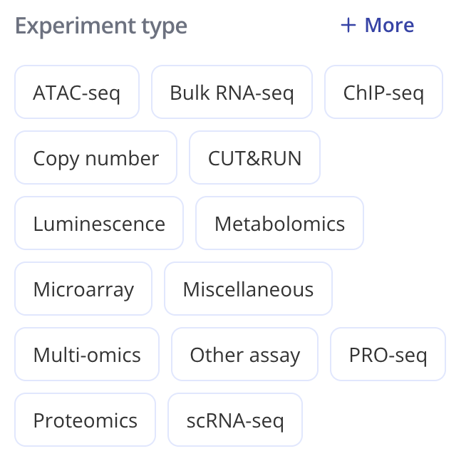Viewport: 476px width, 466px height.
Task: Click the word assay in Other assay
Action: (274, 356)
